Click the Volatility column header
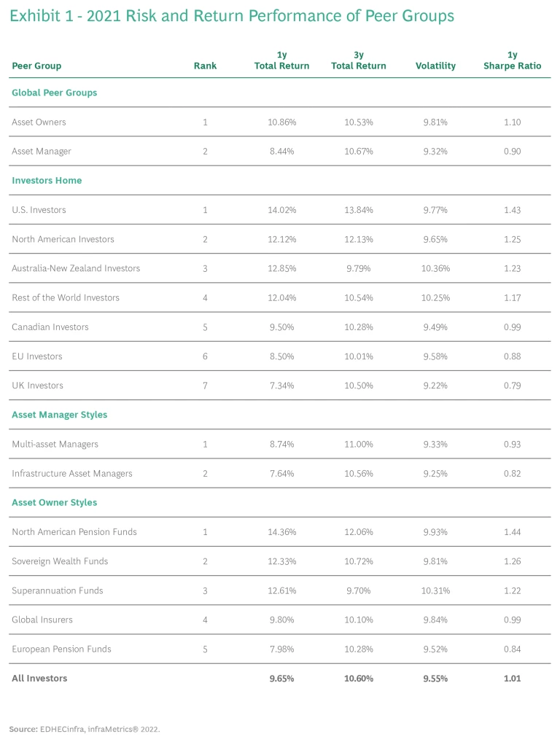 point(435,66)
